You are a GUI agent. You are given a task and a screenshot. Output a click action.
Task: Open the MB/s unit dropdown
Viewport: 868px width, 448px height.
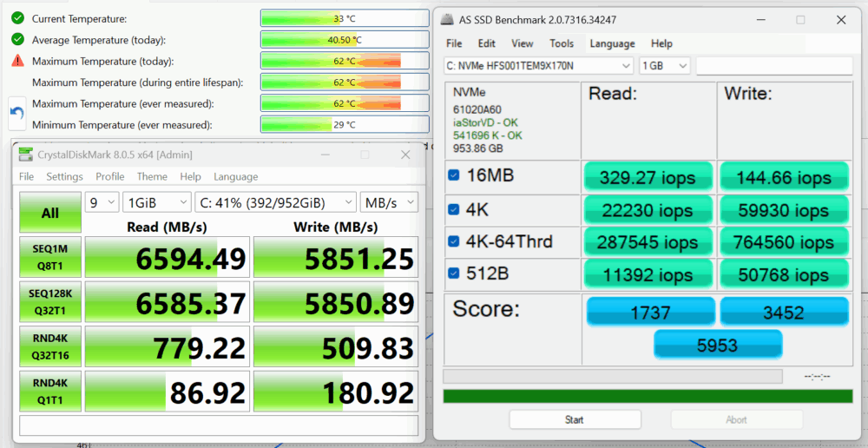[389, 202]
